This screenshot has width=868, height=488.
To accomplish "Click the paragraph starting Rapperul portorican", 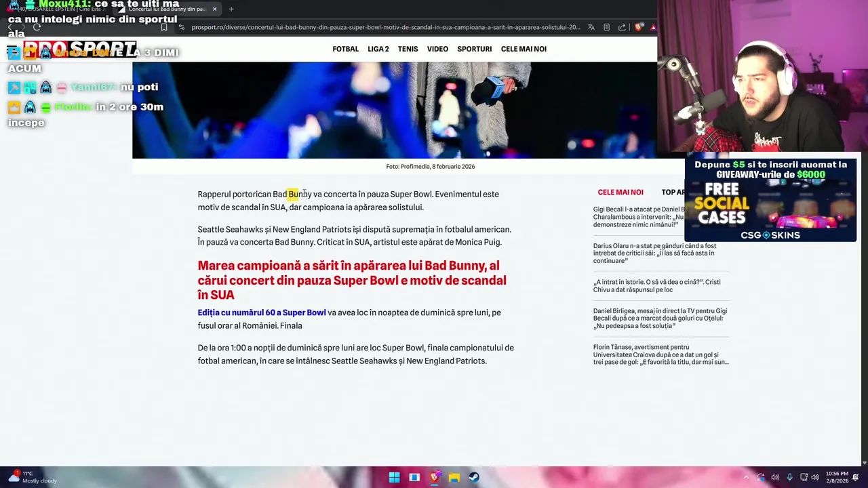I will click(x=348, y=201).
